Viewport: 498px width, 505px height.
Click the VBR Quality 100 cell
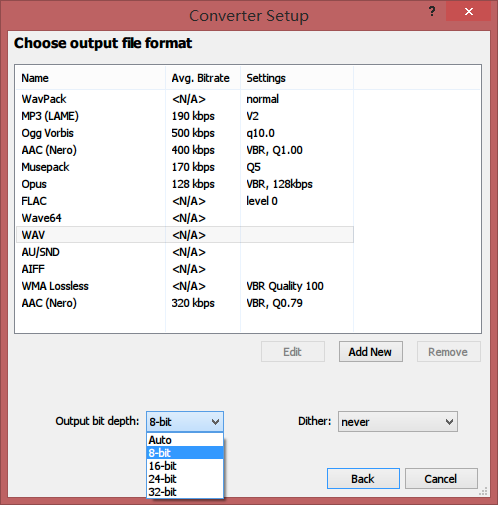click(x=285, y=286)
